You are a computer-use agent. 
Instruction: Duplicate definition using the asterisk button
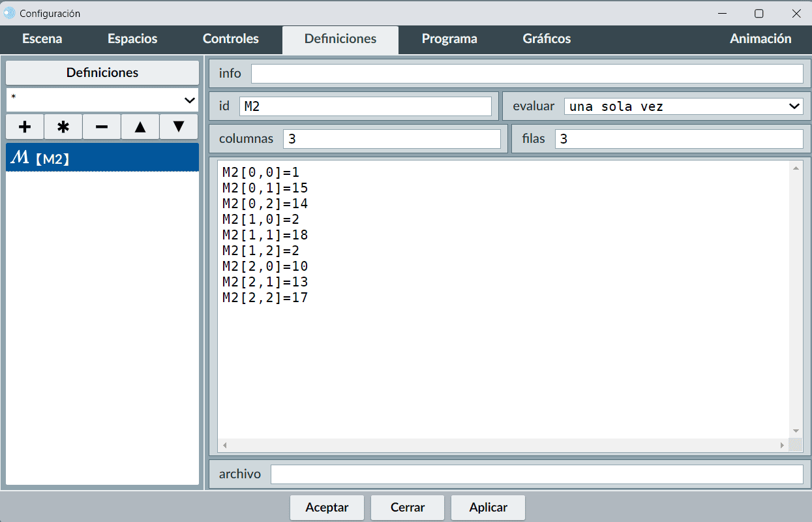(x=63, y=127)
